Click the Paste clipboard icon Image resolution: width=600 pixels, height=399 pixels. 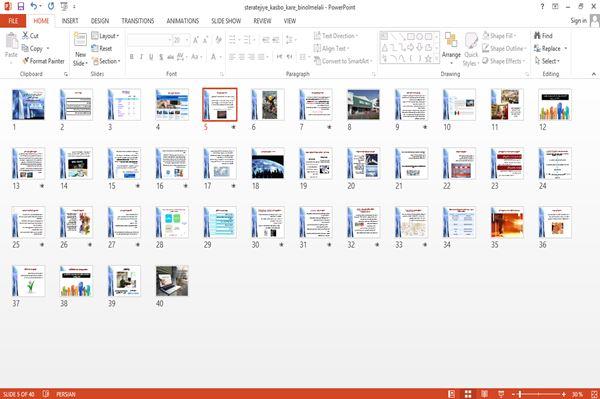[x=11, y=41]
